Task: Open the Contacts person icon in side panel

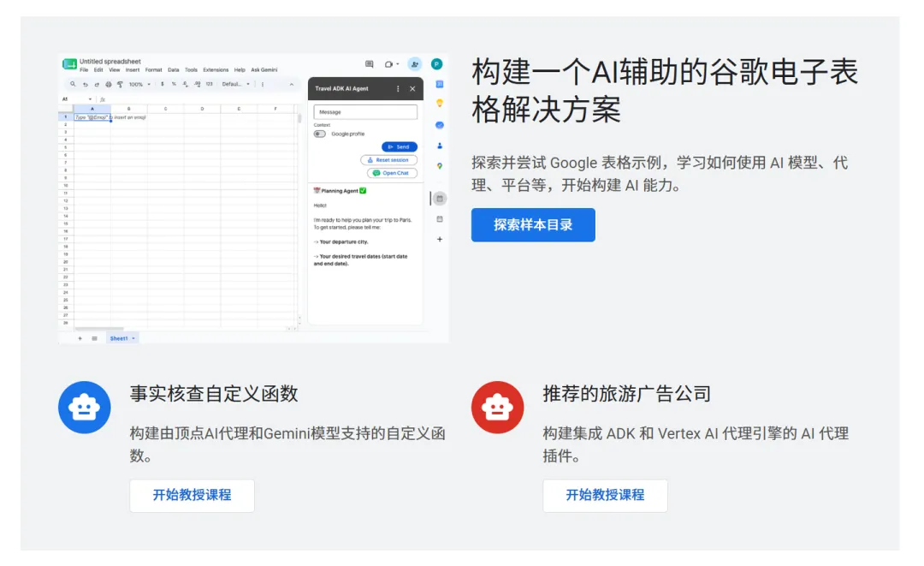Action: [x=440, y=146]
